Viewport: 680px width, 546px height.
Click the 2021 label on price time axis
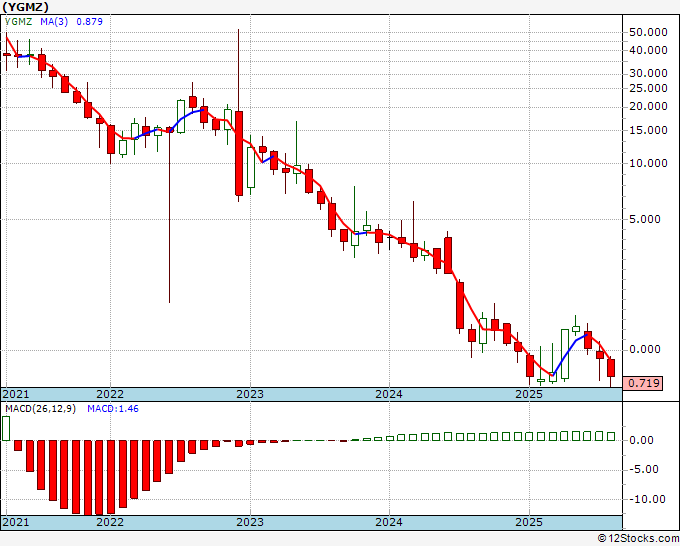coord(16,394)
